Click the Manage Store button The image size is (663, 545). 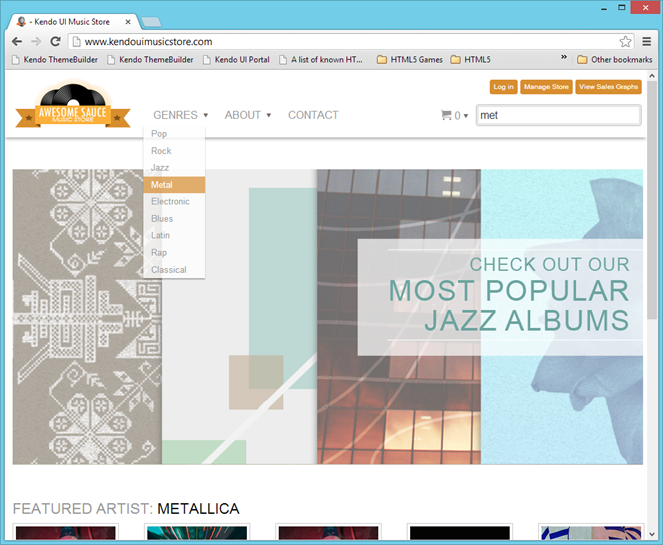click(x=546, y=87)
